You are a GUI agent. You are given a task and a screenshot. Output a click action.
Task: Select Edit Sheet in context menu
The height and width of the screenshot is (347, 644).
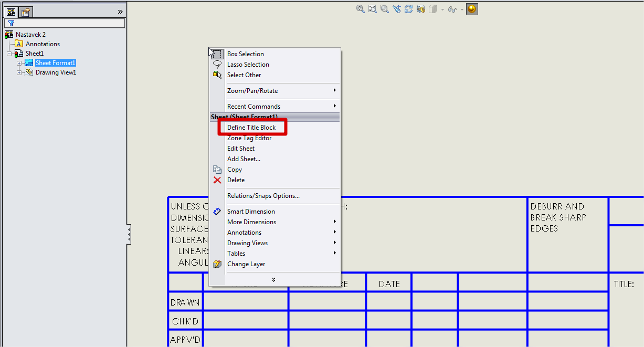pos(241,149)
